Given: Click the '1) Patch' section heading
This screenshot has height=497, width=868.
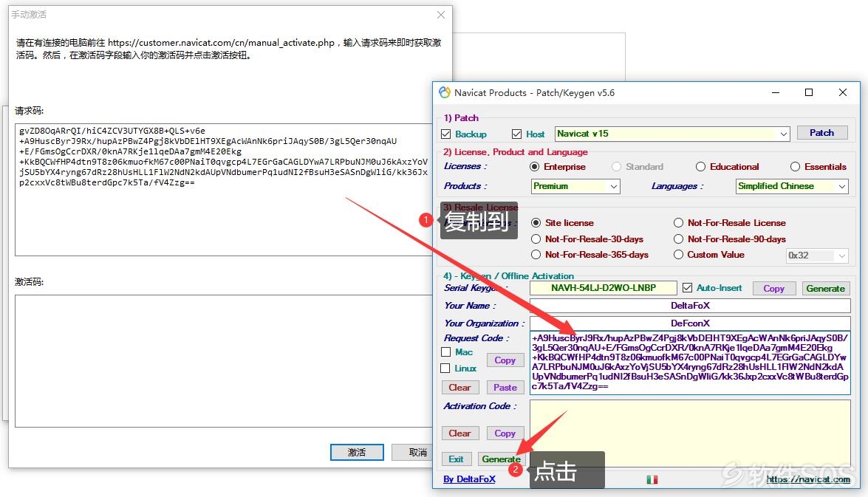Looking at the screenshot, I should 461,118.
